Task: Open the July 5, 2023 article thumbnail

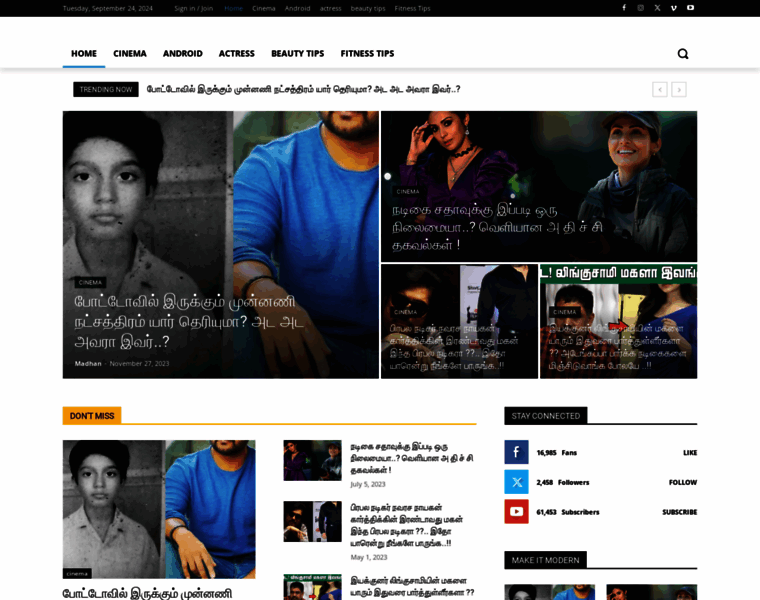Action: pos(312,461)
